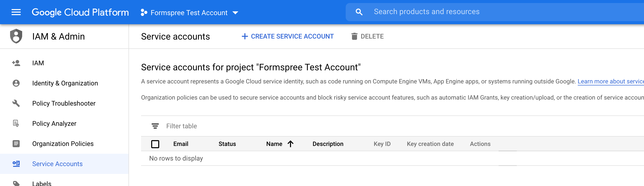644x186 pixels.
Task: Open the Service Accounts sidebar item
Action: tap(57, 164)
